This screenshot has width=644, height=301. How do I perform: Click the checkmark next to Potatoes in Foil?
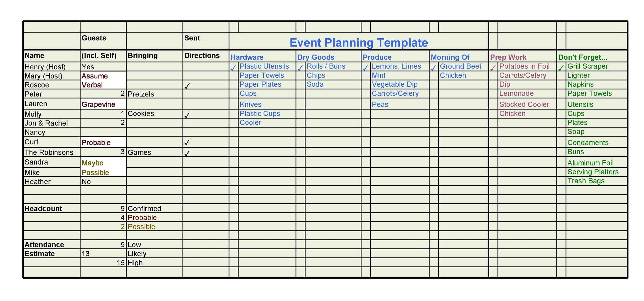pos(491,67)
